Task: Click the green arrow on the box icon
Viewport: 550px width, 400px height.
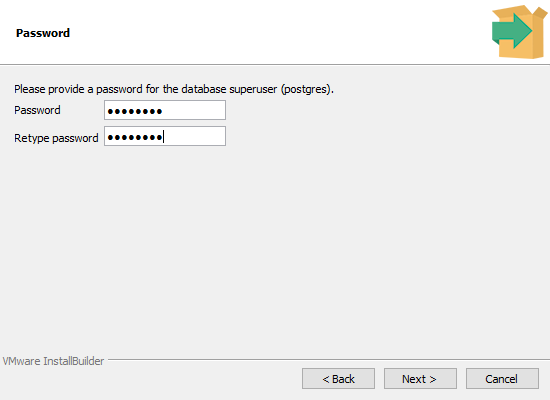Action: 511,31
